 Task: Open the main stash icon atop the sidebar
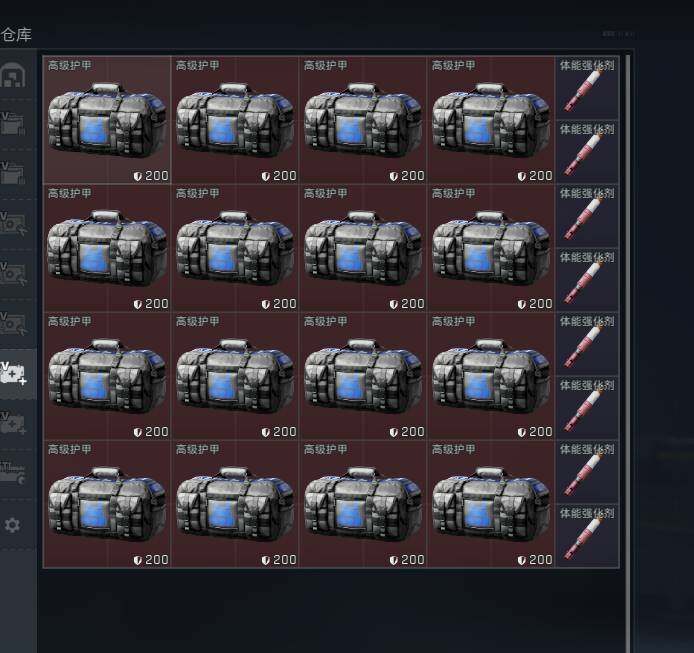coord(13,75)
